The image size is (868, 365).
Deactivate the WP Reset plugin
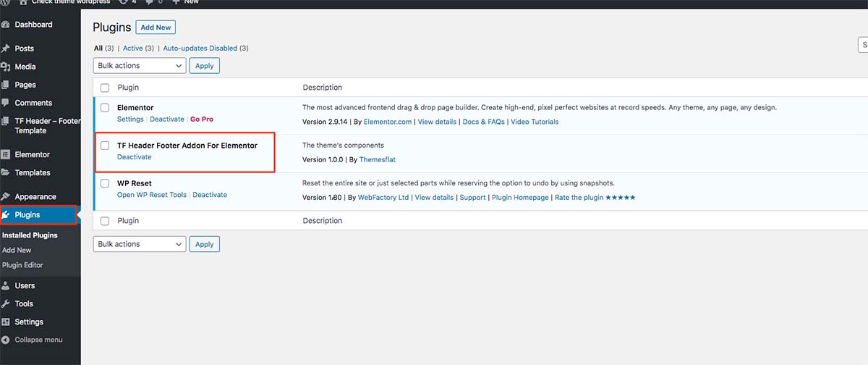210,195
